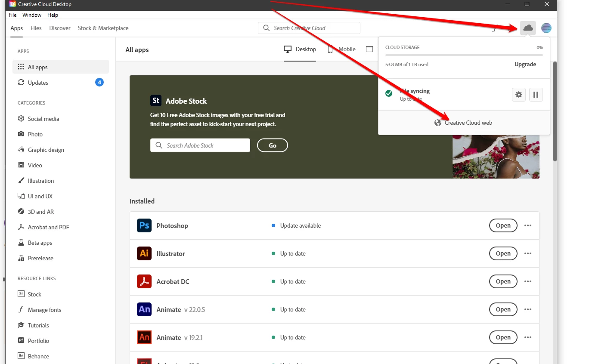Open Updates in sidebar
This screenshot has height=364, width=614.
click(x=61, y=83)
